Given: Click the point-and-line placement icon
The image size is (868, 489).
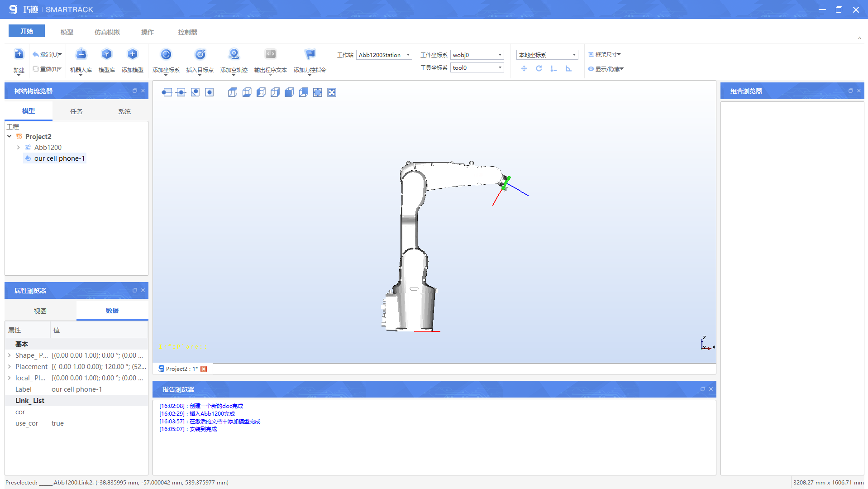Looking at the screenshot, I should pyautogui.click(x=553, y=69).
